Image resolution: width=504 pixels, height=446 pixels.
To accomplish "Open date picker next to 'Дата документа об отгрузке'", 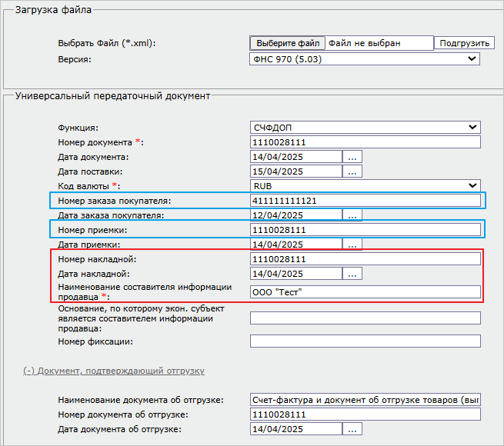I will click(352, 429).
